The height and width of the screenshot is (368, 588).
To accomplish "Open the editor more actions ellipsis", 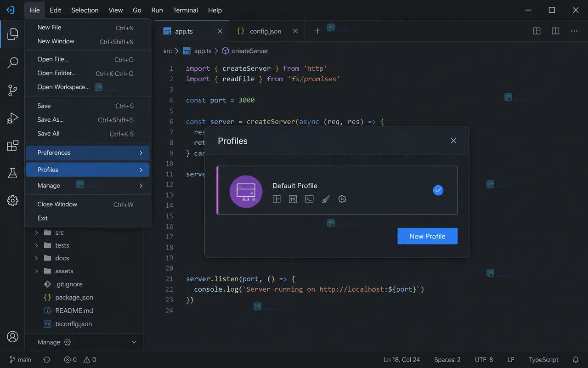I will 574,31.
